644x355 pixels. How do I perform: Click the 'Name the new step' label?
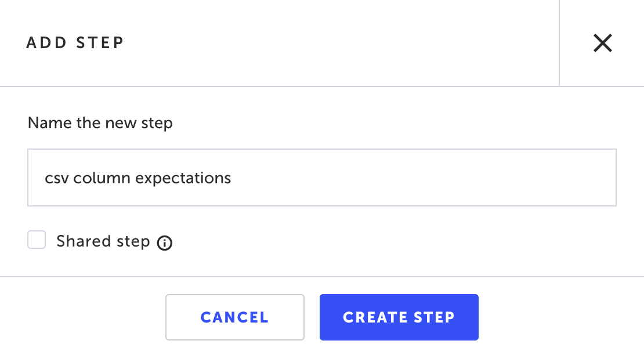coord(99,123)
